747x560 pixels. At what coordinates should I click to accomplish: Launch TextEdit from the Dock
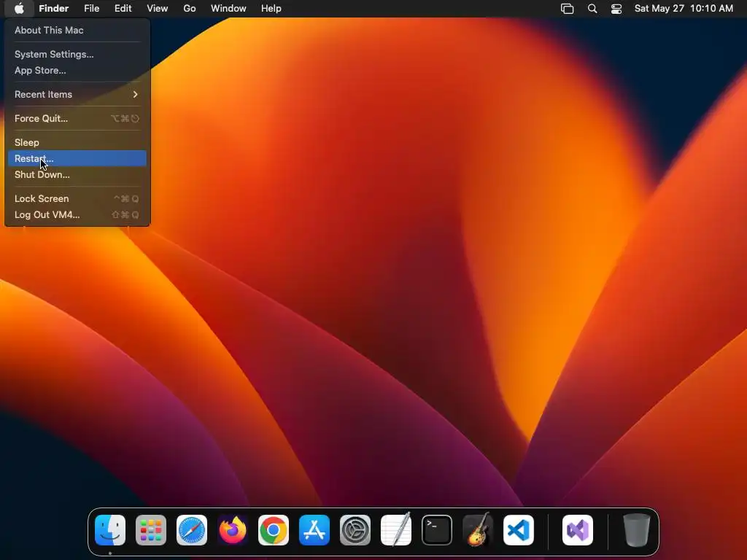(396, 530)
